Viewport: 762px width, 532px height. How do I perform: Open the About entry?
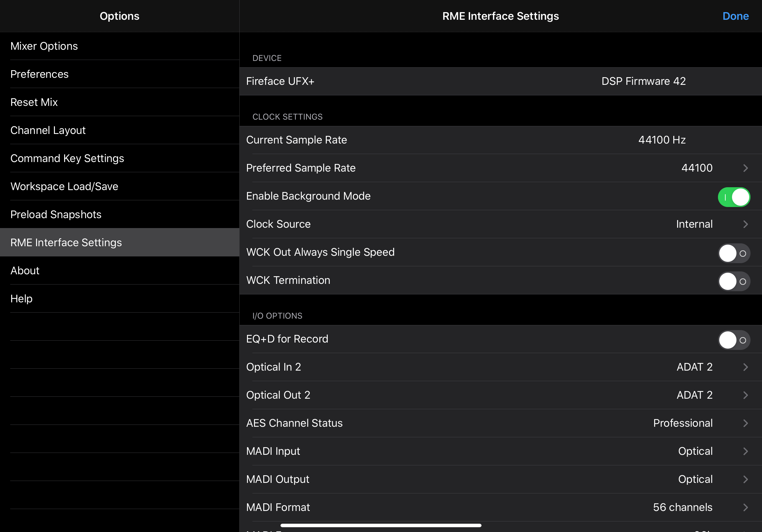click(25, 271)
